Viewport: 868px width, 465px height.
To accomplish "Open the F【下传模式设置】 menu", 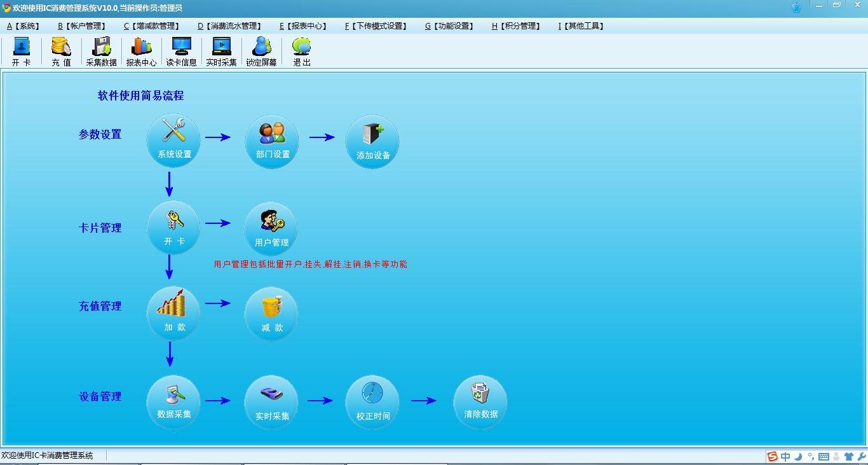I will (376, 26).
